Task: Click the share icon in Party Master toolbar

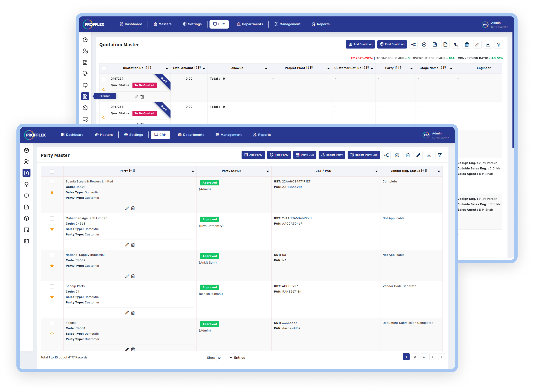Action: click(386, 155)
